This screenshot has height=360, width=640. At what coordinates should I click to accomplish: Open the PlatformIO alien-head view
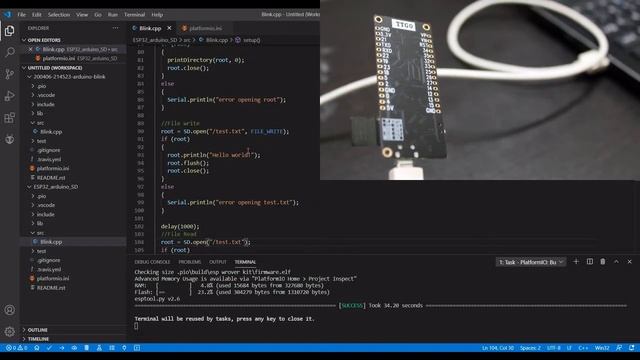[10, 139]
